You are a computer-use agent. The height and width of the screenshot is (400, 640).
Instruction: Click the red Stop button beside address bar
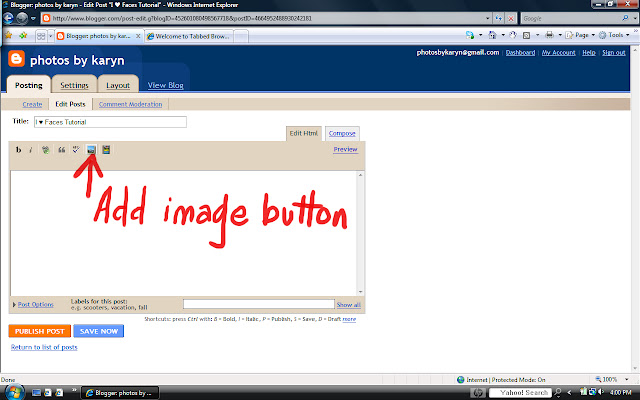click(511, 18)
